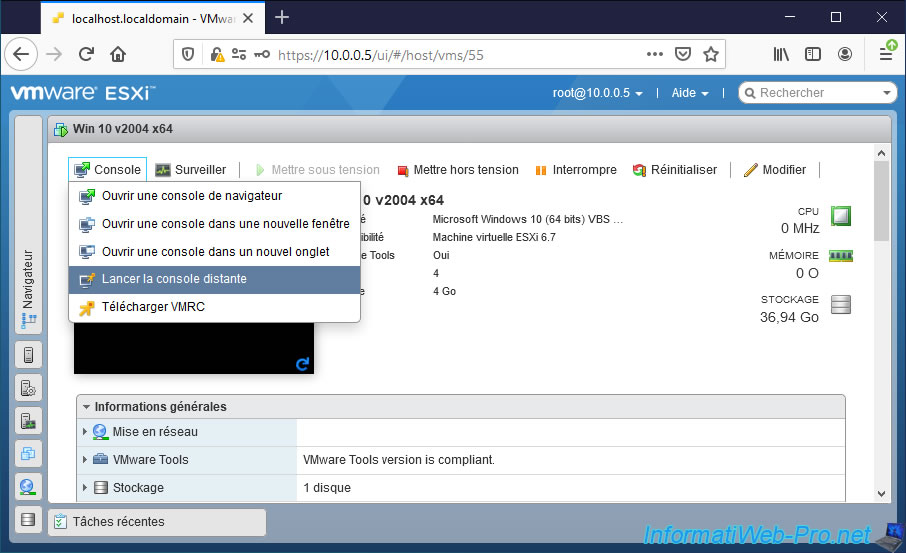906x553 pixels.
Task: Reload the page in Firefox
Action: pos(86,54)
